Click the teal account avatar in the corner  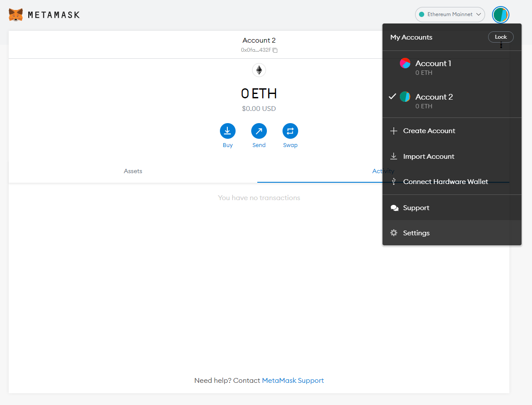pyautogui.click(x=500, y=14)
